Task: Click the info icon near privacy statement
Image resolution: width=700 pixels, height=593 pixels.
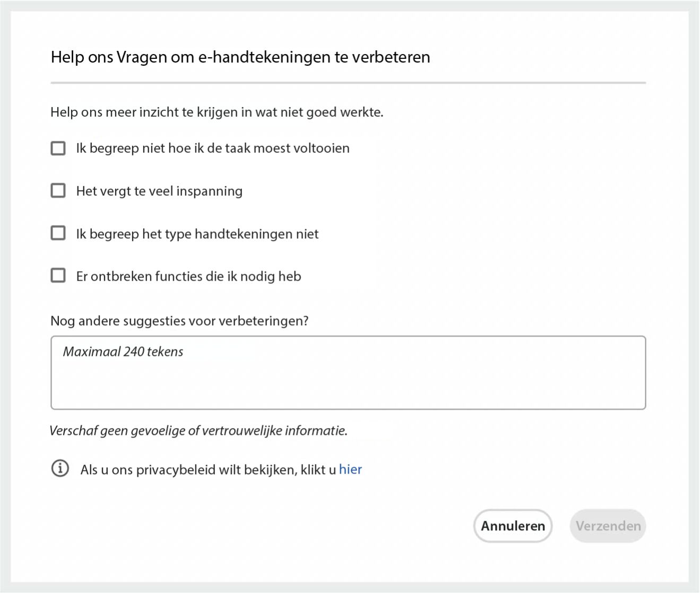Action: point(60,469)
